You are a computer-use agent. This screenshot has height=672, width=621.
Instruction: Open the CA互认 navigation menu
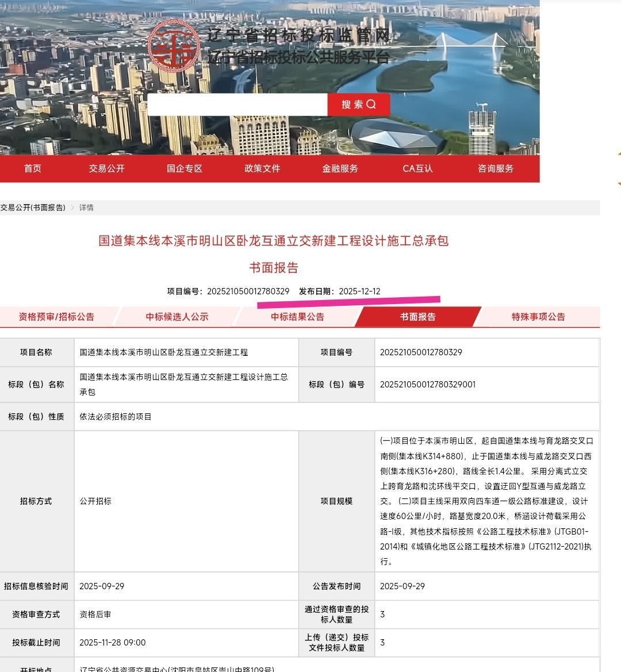pyautogui.click(x=417, y=168)
